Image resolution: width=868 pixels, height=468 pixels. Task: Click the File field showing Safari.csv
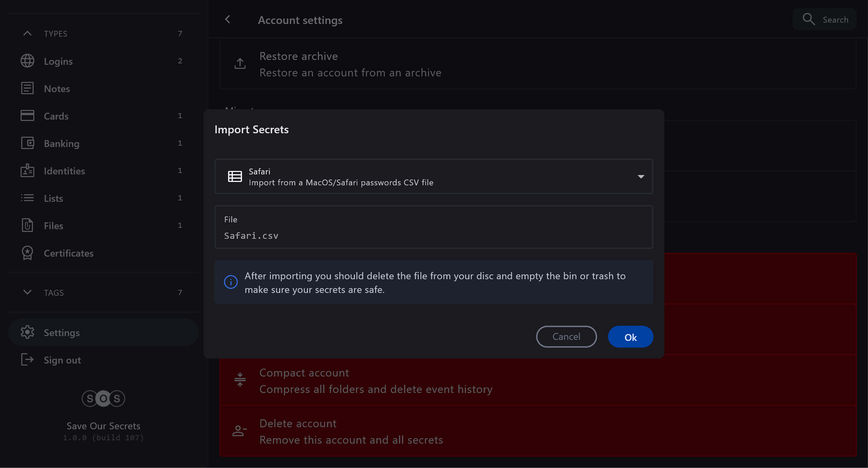[x=434, y=227]
